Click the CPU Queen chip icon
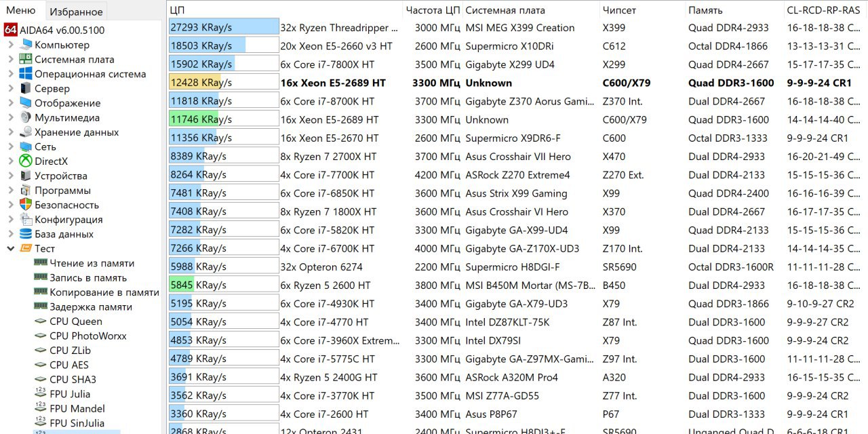The image size is (868, 434). pyautogui.click(x=41, y=321)
